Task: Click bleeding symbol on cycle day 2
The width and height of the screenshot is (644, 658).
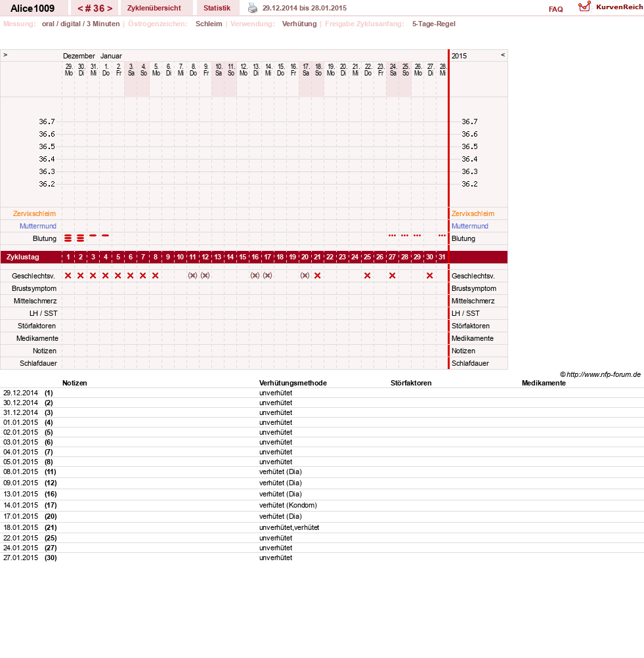Action: pyautogui.click(x=81, y=238)
